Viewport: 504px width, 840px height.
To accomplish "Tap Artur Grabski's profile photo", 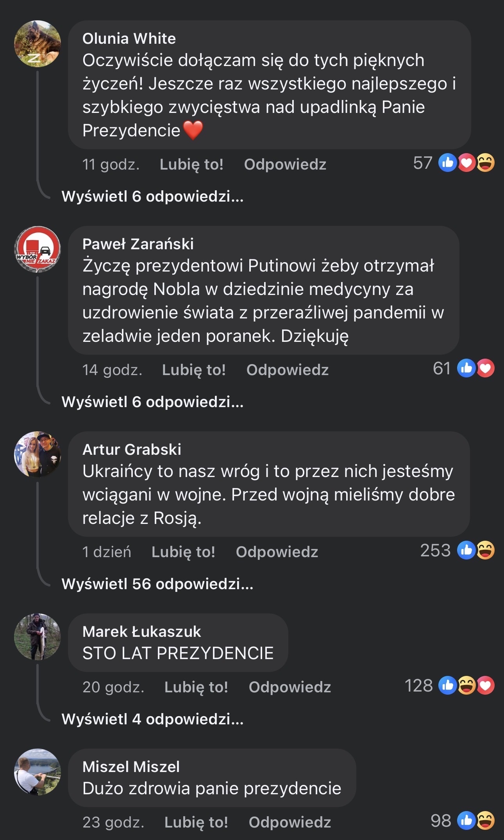I will point(38,454).
